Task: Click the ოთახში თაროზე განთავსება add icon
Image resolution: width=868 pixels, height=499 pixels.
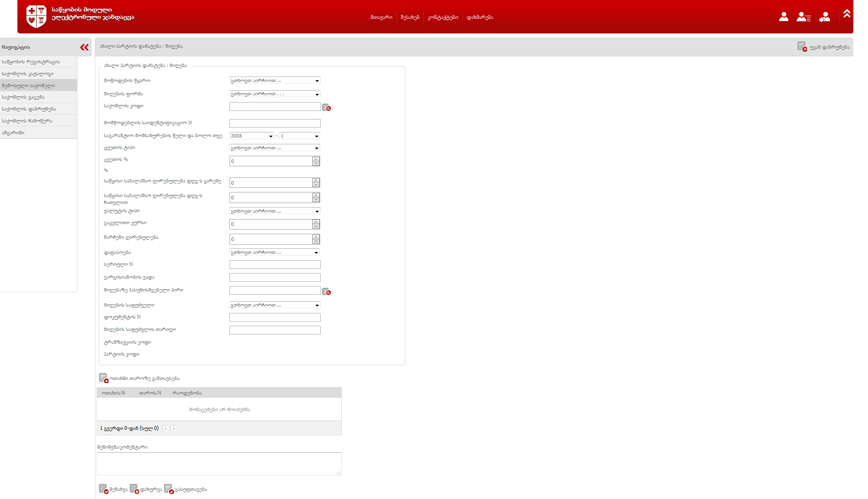Action: 104,378
